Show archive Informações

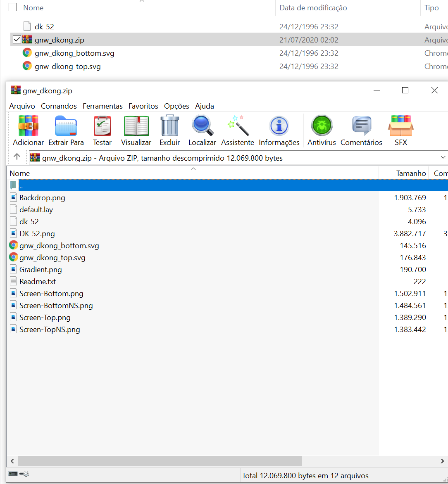(x=279, y=126)
